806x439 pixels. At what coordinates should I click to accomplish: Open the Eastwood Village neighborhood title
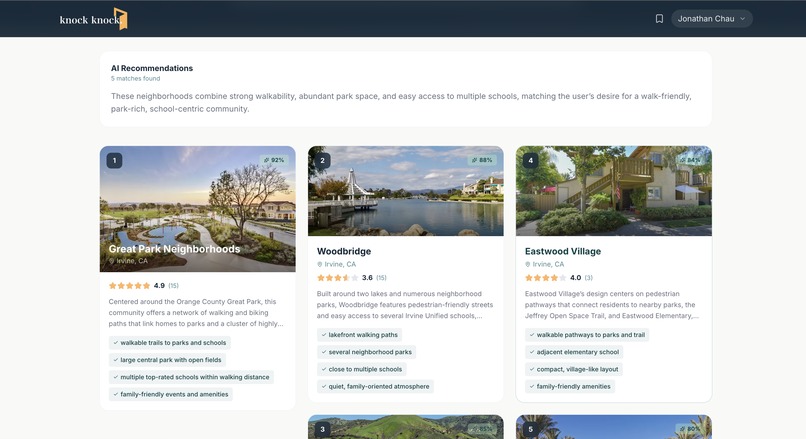[x=563, y=251]
